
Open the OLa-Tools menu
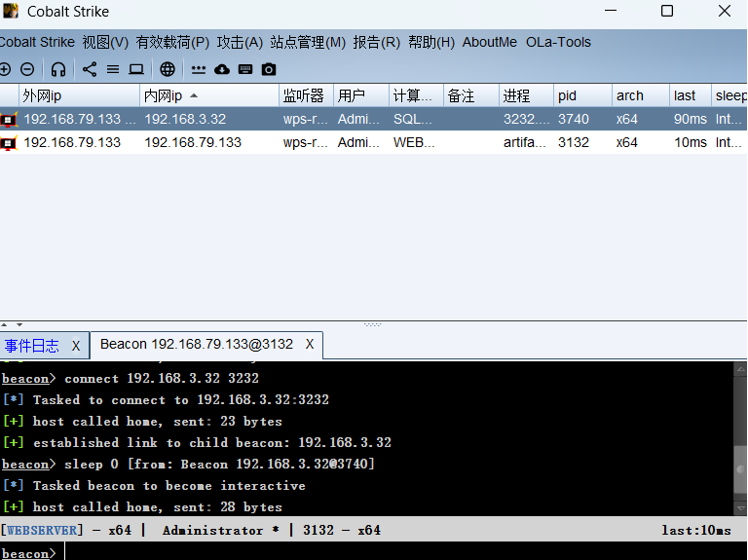click(x=558, y=42)
